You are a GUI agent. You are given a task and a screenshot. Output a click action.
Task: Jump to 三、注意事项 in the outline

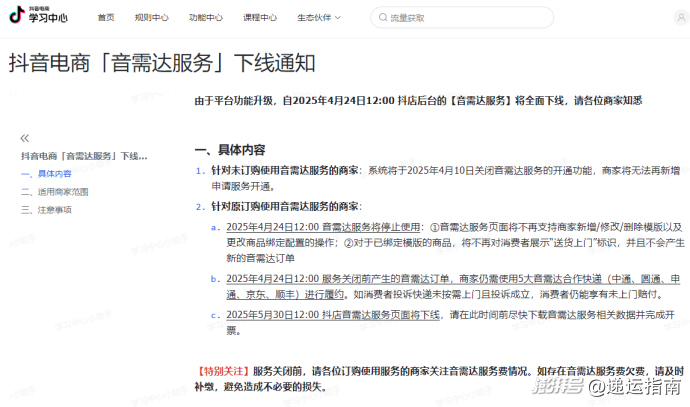coord(46,210)
